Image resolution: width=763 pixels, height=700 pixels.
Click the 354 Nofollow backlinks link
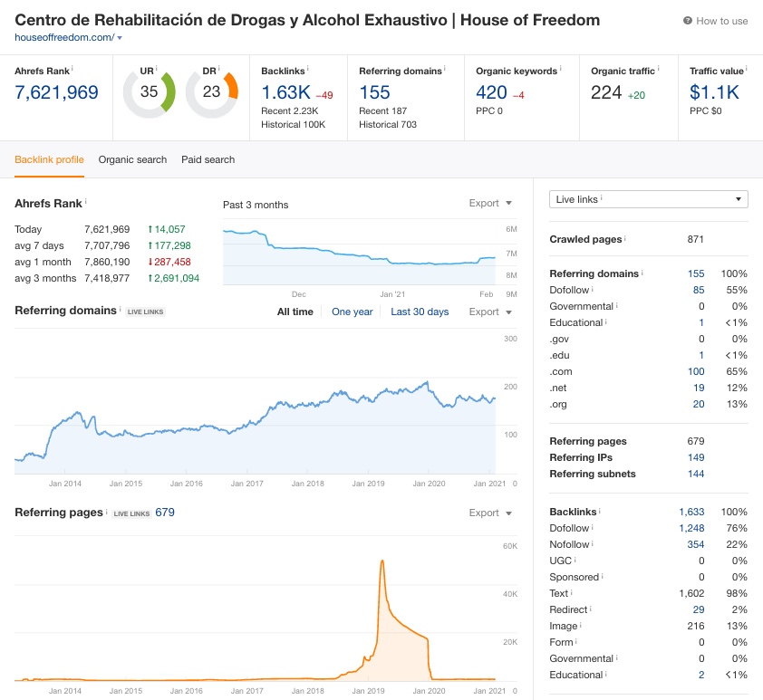point(696,544)
